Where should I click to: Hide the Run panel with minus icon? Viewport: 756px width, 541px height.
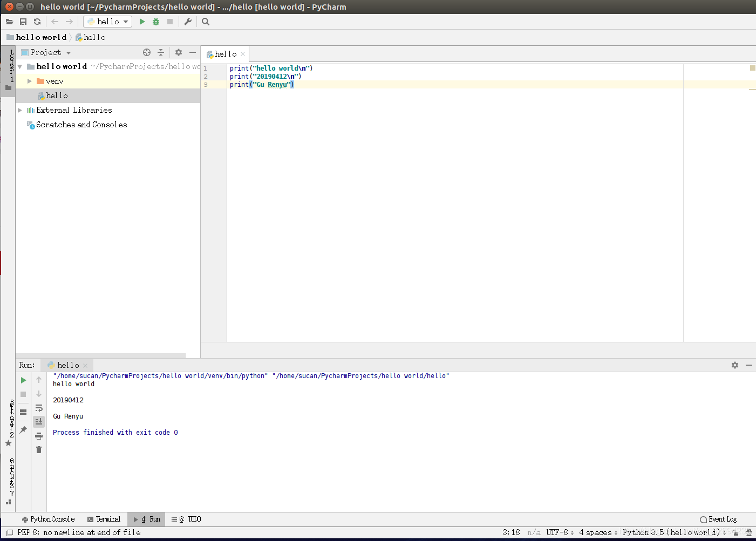(x=749, y=365)
